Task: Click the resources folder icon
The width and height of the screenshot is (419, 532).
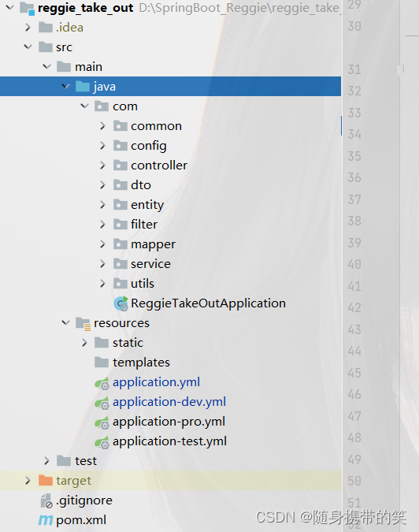Action: [x=83, y=323]
